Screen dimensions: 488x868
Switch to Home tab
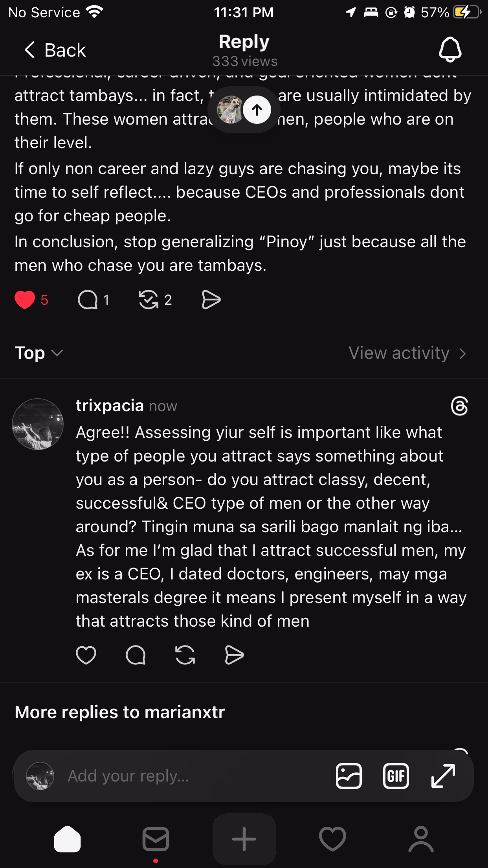[67, 839]
